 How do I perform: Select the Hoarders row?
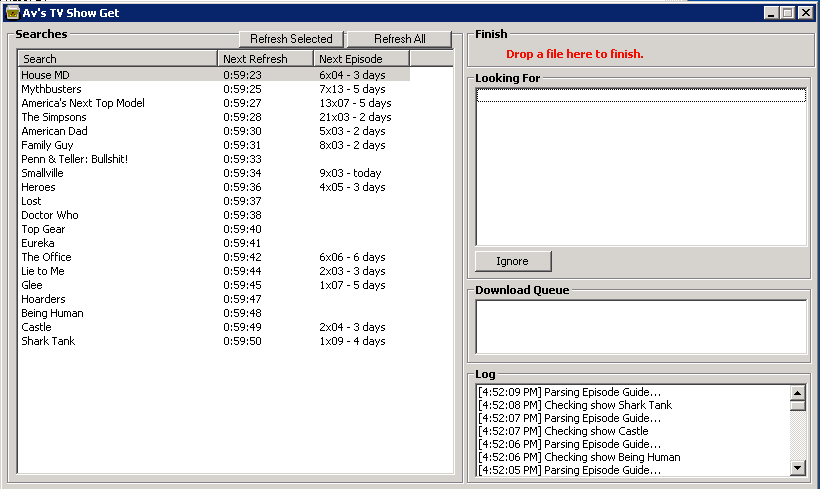click(214, 299)
